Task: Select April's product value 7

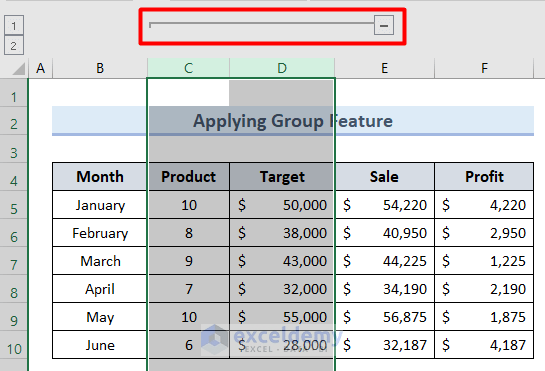Action: [188, 289]
